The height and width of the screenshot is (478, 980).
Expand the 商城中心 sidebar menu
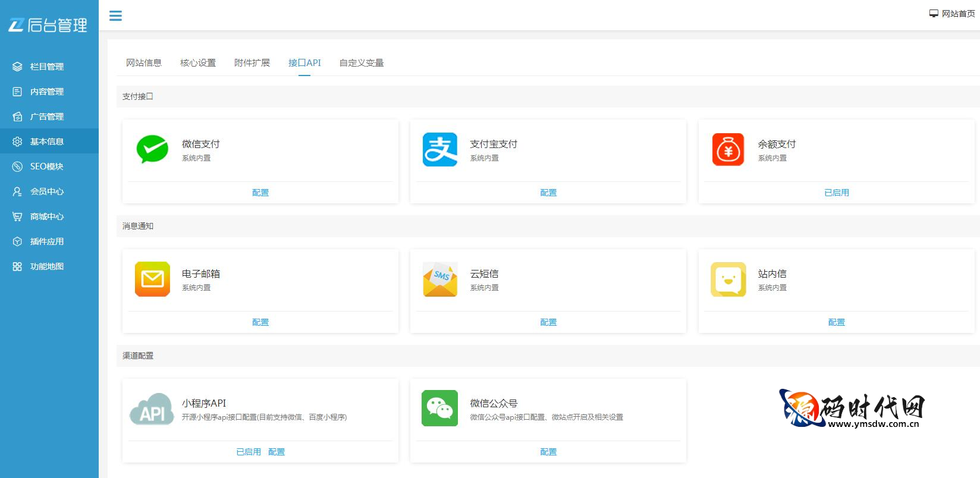coord(47,216)
